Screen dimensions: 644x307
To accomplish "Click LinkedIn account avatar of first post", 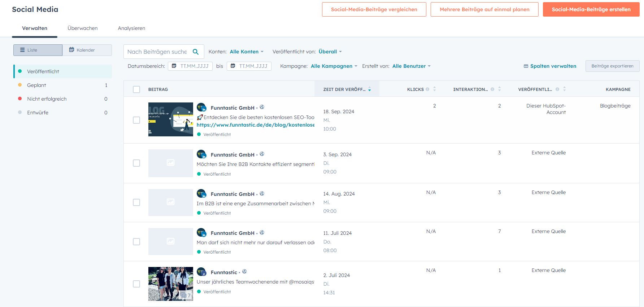I will 201,108.
